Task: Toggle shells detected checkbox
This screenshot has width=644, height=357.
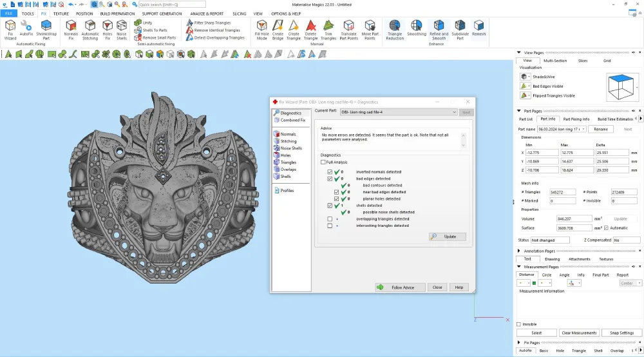Action: [330, 206]
